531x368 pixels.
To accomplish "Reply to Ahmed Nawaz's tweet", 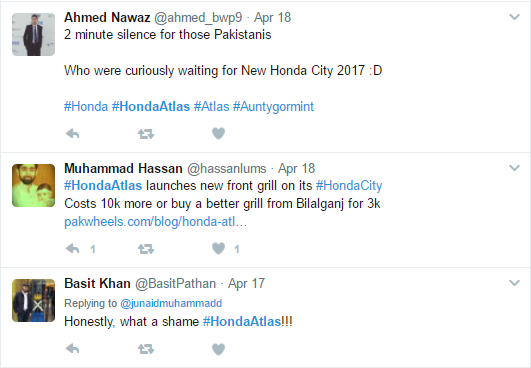I will [x=72, y=133].
